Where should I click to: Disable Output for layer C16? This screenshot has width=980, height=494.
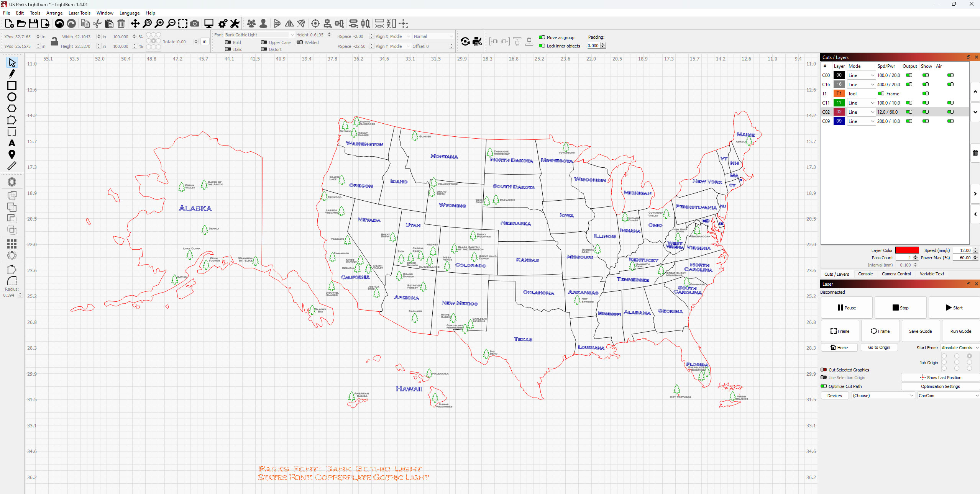point(909,84)
